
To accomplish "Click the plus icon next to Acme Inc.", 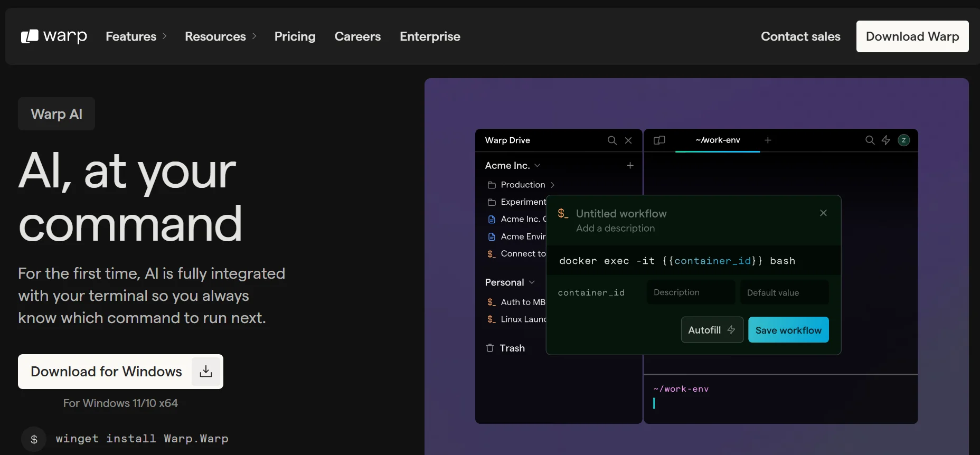I will (x=630, y=166).
